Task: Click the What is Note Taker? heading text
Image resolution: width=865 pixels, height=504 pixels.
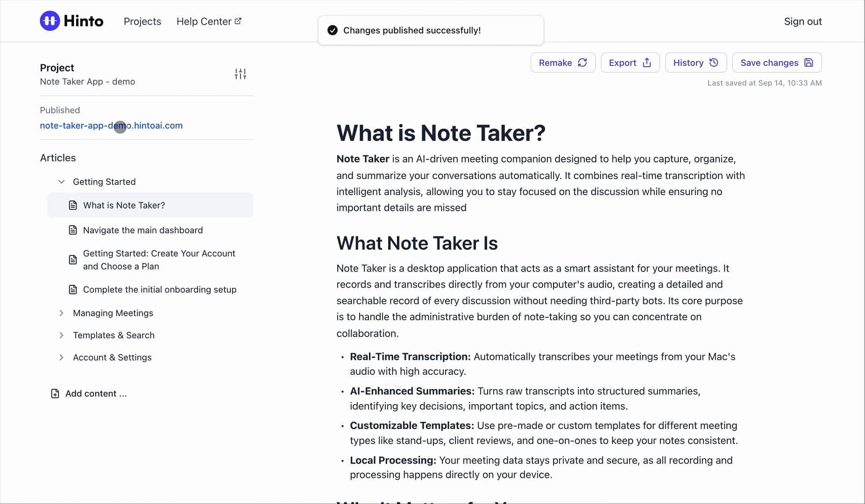Action: click(441, 133)
